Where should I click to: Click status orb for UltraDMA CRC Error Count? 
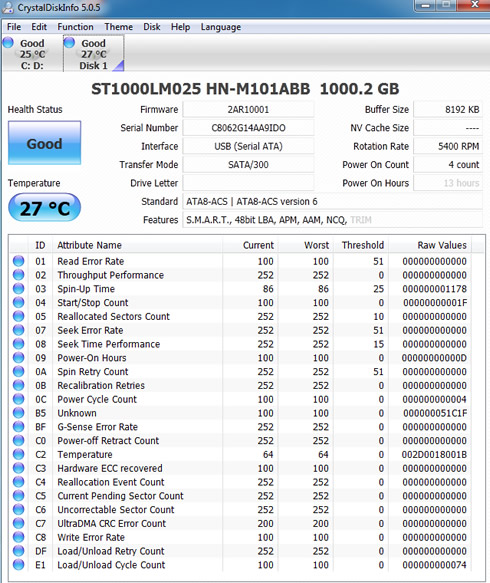click(18, 523)
